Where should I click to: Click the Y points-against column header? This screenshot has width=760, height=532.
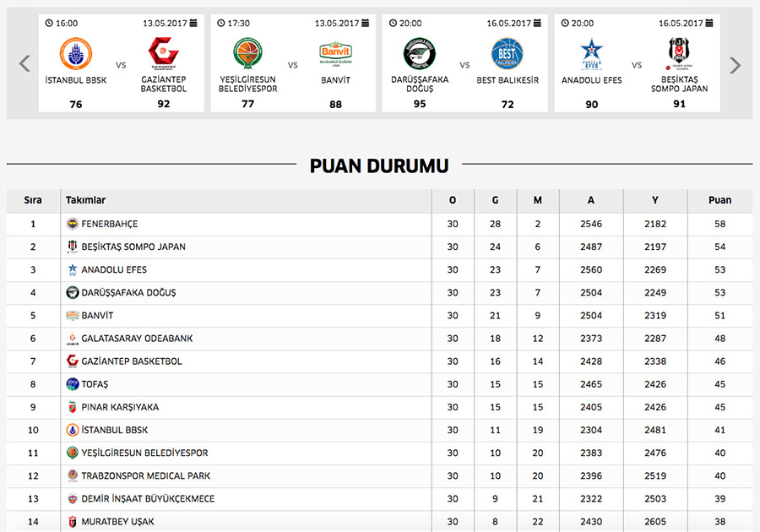click(654, 200)
